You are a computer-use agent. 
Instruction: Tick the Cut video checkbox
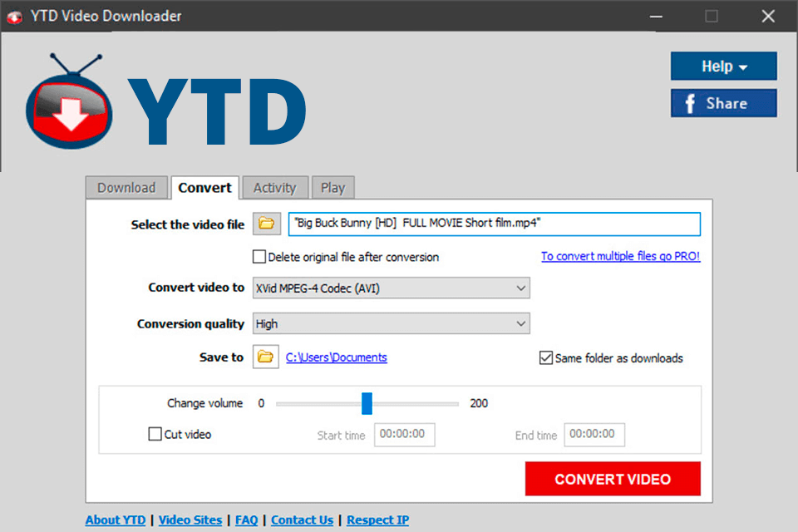(155, 434)
